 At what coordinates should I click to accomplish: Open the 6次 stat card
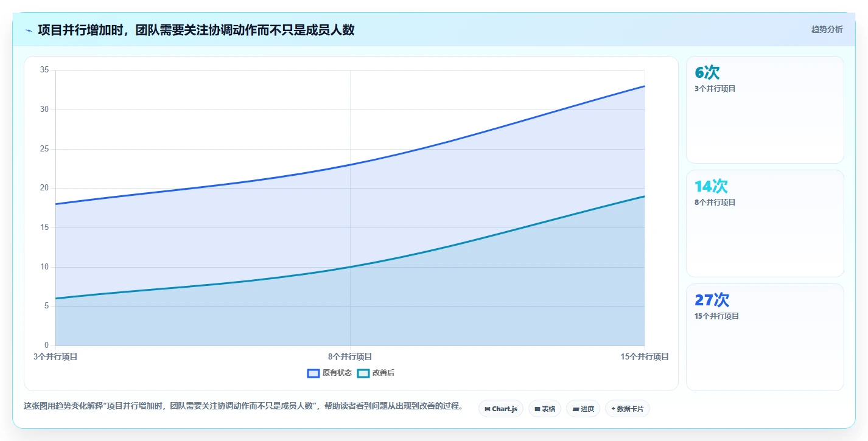(765, 109)
